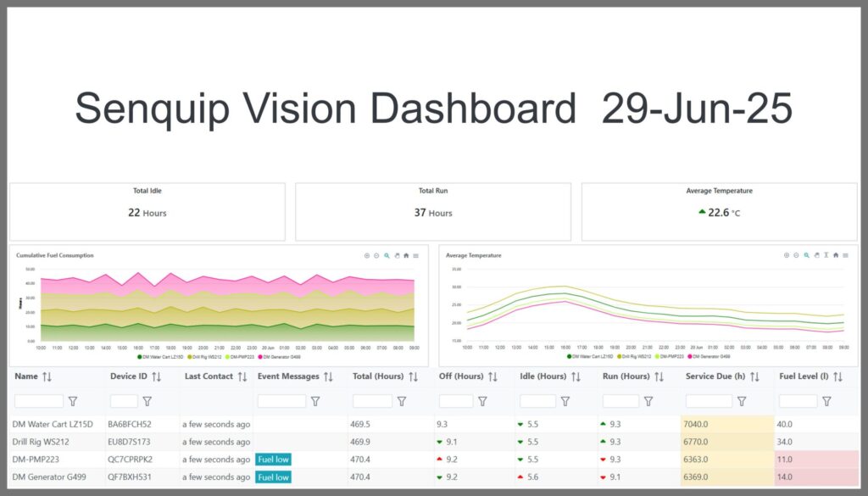The width and height of the screenshot is (868, 496).
Task: Click the Average Temperature 22.6 °C card
Action: coord(719,212)
